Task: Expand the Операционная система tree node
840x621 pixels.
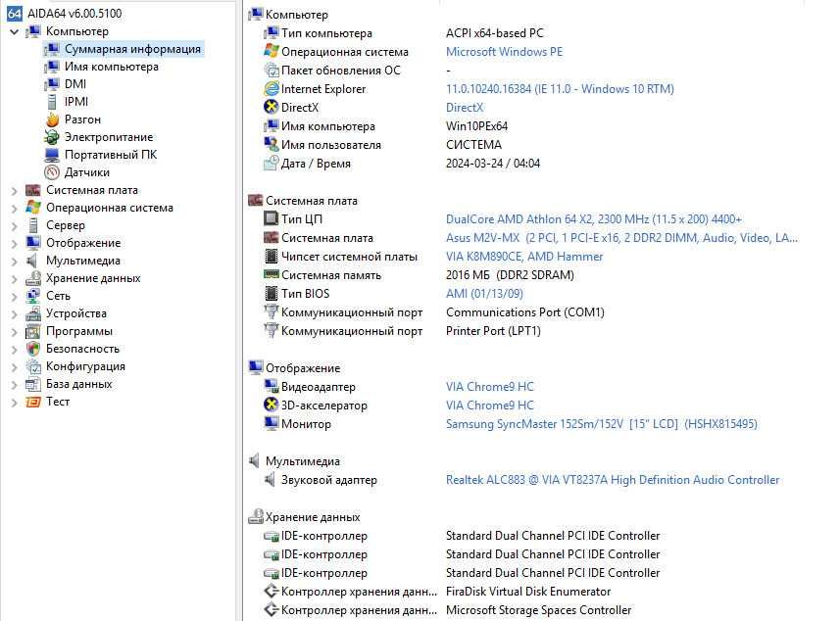Action: tap(15, 209)
